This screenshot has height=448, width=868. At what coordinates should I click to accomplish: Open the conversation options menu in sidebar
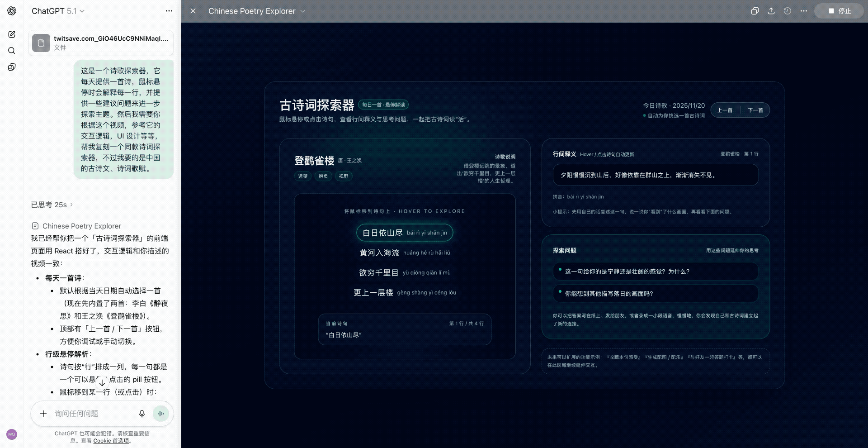tap(169, 11)
